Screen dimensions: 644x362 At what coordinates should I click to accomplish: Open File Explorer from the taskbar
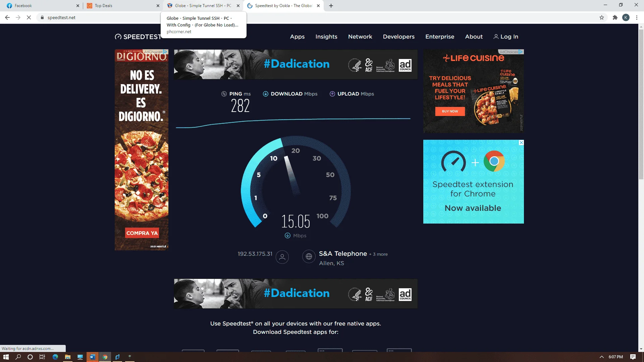[x=67, y=357]
